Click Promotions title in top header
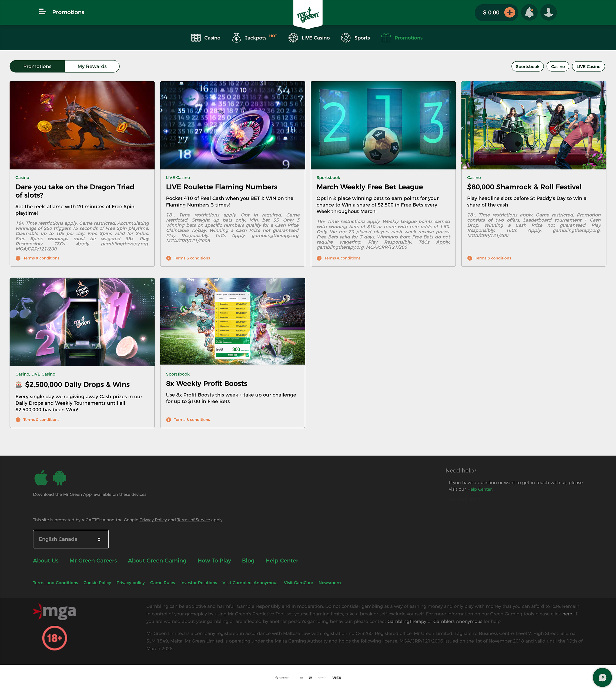 pos(68,12)
